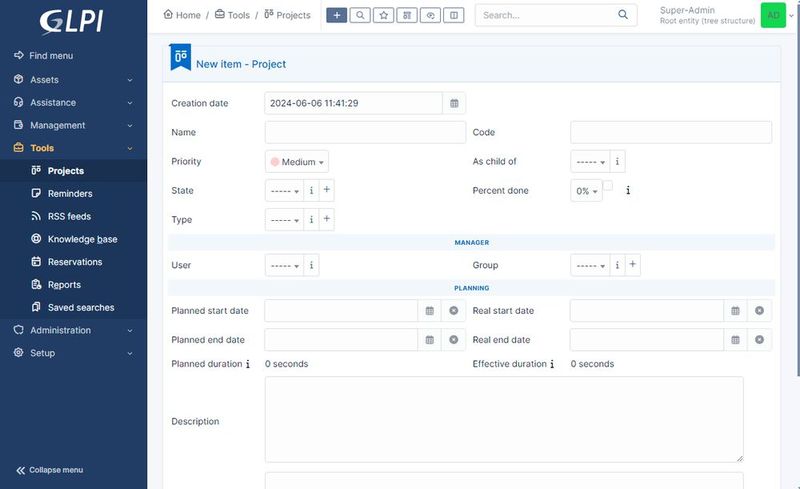The image size is (800, 489).
Task: Clear the Real end date field
Action: [759, 339]
